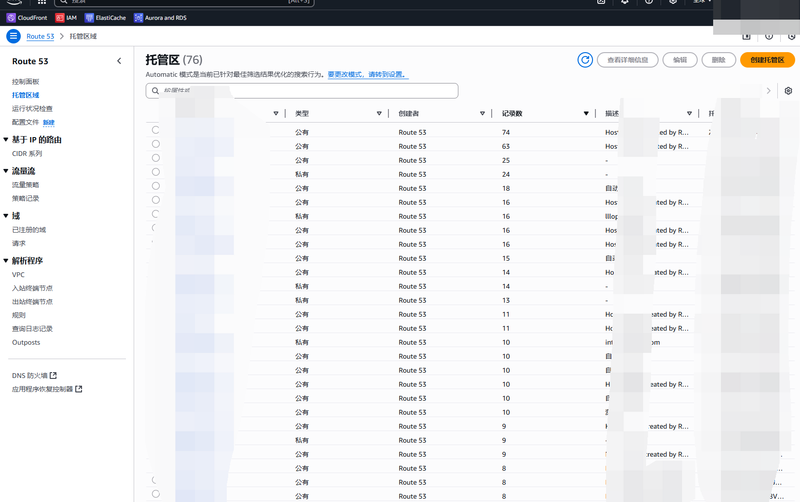Open 策略记录 in the sidebar

[x=26, y=198]
